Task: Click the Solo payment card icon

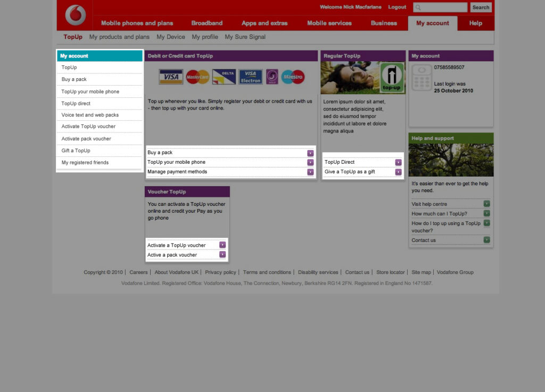Action: pyautogui.click(x=271, y=77)
